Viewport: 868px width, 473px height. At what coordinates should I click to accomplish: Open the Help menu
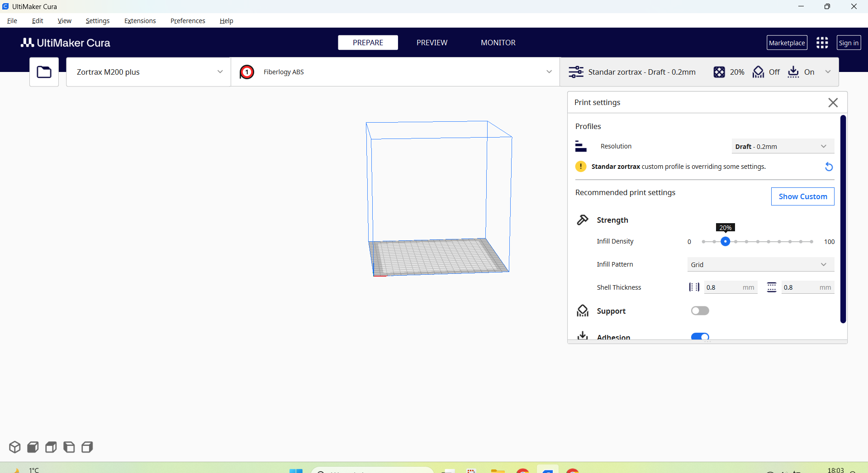coord(226,21)
